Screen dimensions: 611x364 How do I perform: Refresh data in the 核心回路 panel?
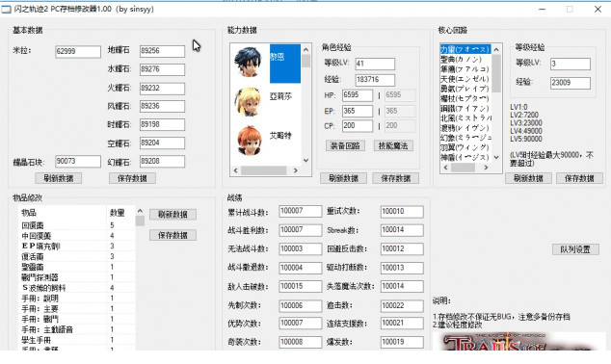point(528,178)
